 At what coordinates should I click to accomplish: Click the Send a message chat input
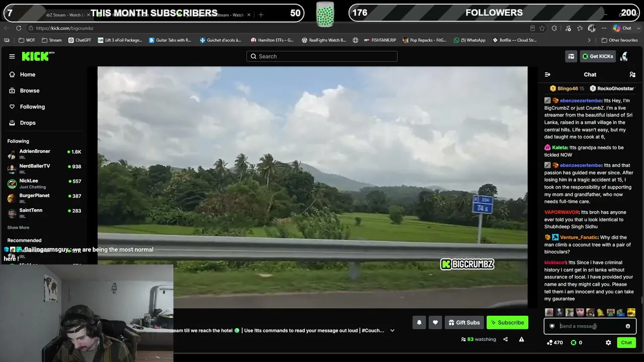[590, 326]
